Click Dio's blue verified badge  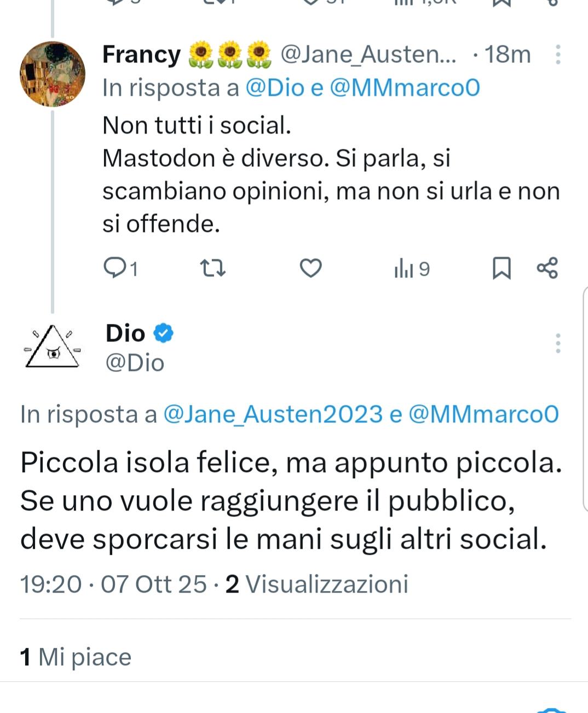coord(163,333)
